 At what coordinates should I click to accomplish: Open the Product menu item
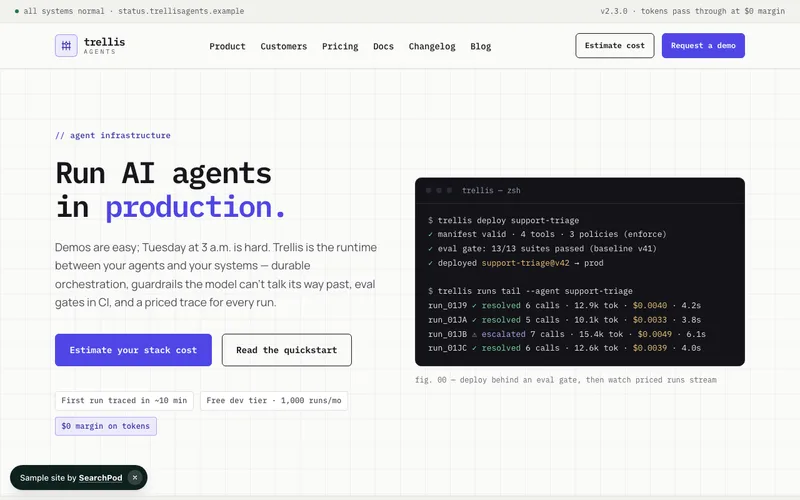227,46
